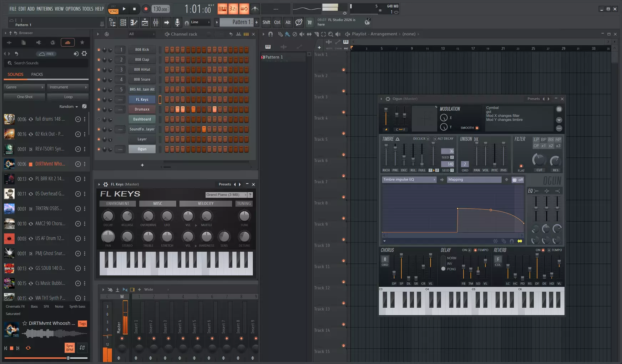Add DIRTMvmt Whoosh sound with plus icon
Image resolution: width=622 pixels, height=364 pixels.
pyautogui.click(x=78, y=164)
